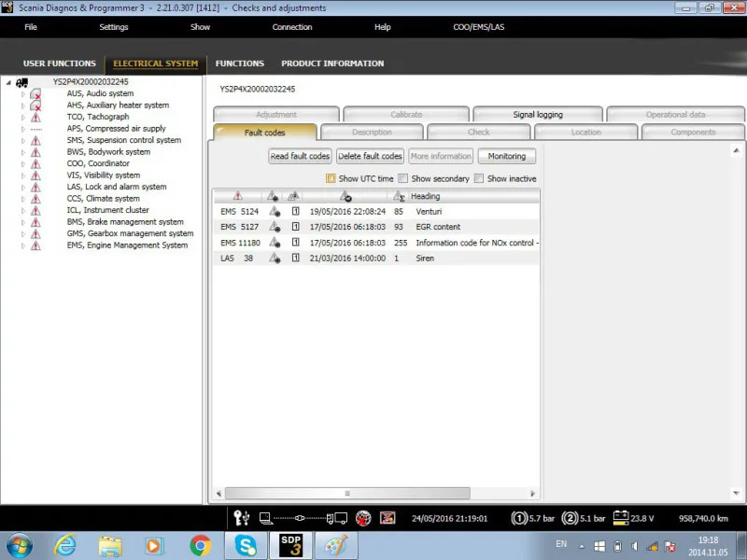Viewport: 747px width, 560px height.
Task: Select the CCS Climate system tree item
Action: 104,199
